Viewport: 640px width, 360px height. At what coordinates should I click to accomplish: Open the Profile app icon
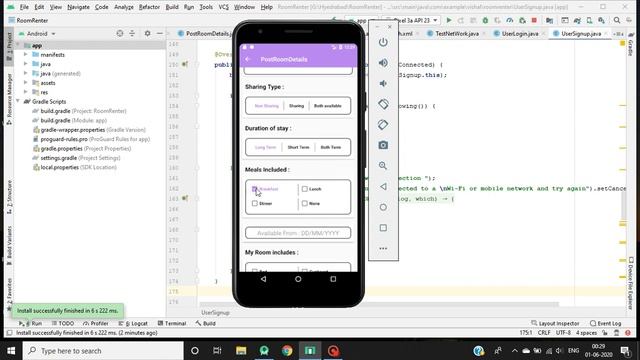[x=509, y=20]
